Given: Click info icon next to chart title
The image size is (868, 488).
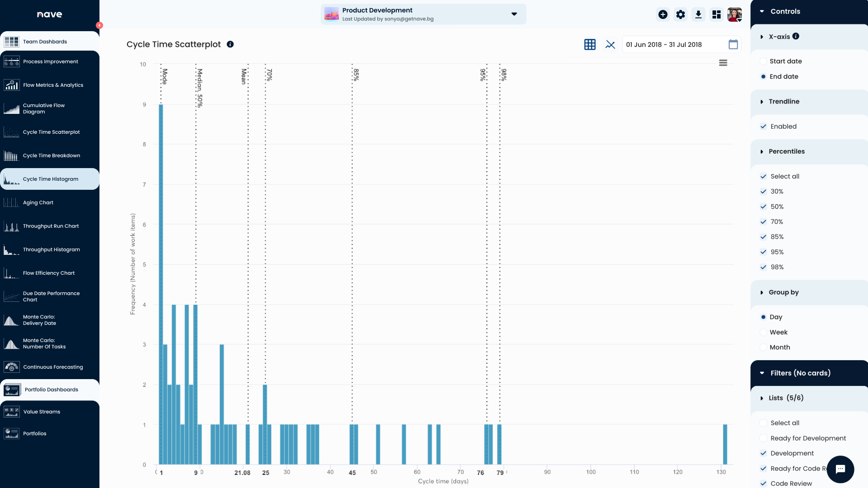Looking at the screenshot, I should 230,44.
